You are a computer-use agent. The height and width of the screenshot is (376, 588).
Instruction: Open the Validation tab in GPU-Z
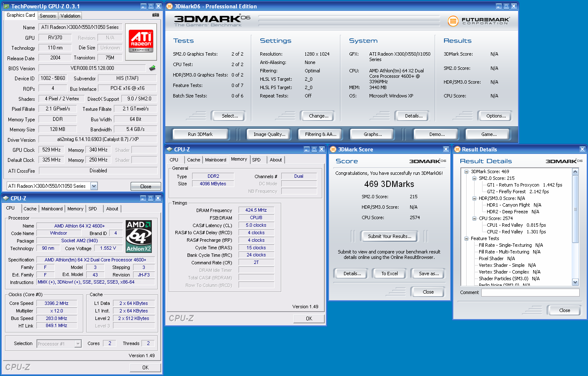pyautogui.click(x=70, y=16)
